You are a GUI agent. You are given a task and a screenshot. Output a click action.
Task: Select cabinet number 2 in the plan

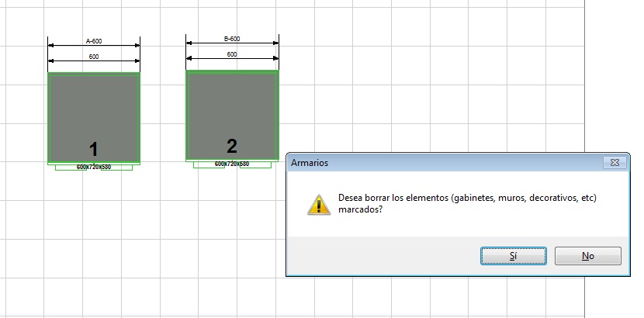click(x=232, y=116)
